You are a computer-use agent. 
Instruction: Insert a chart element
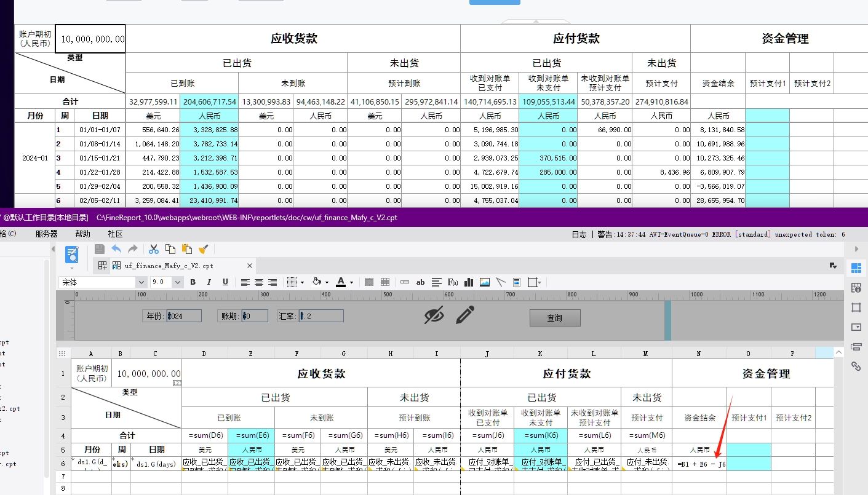click(469, 282)
